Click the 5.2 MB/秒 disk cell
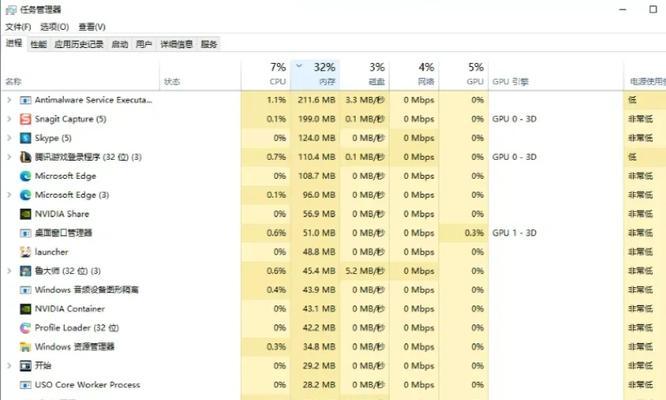The width and height of the screenshot is (666, 400). [365, 271]
